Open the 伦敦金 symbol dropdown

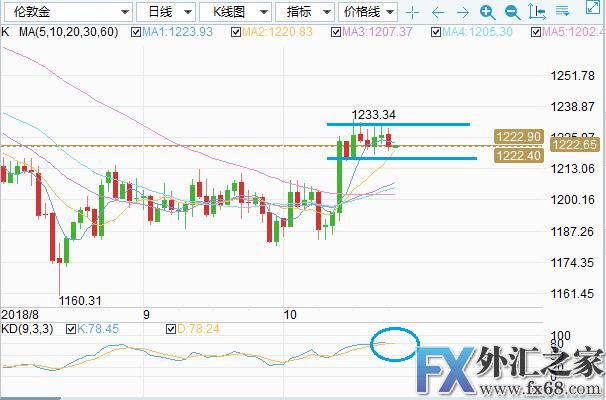pyautogui.click(x=66, y=13)
